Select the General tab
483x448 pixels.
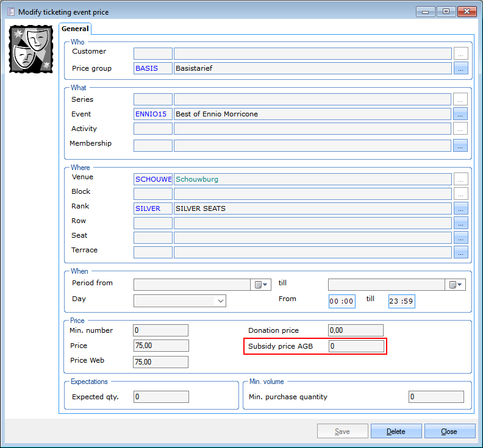pos(75,29)
